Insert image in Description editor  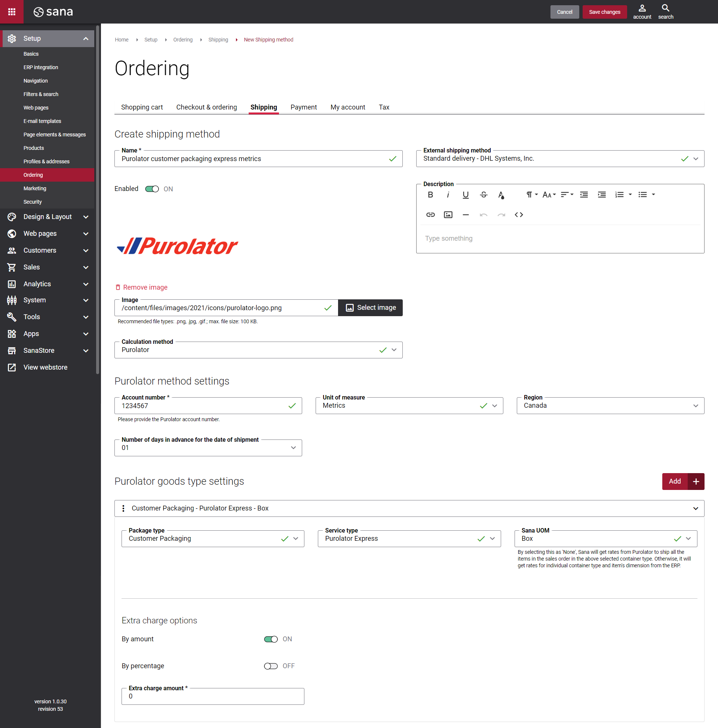pos(448,215)
